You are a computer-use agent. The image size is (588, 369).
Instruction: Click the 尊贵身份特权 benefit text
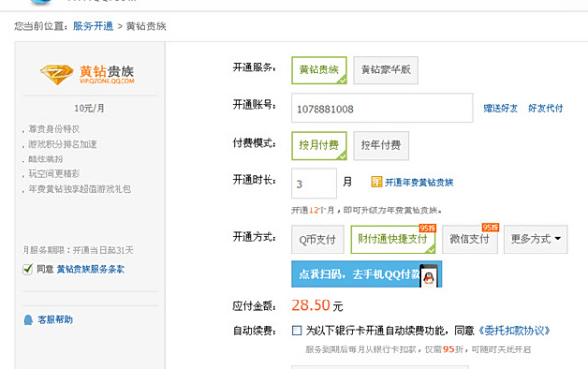[54, 129]
